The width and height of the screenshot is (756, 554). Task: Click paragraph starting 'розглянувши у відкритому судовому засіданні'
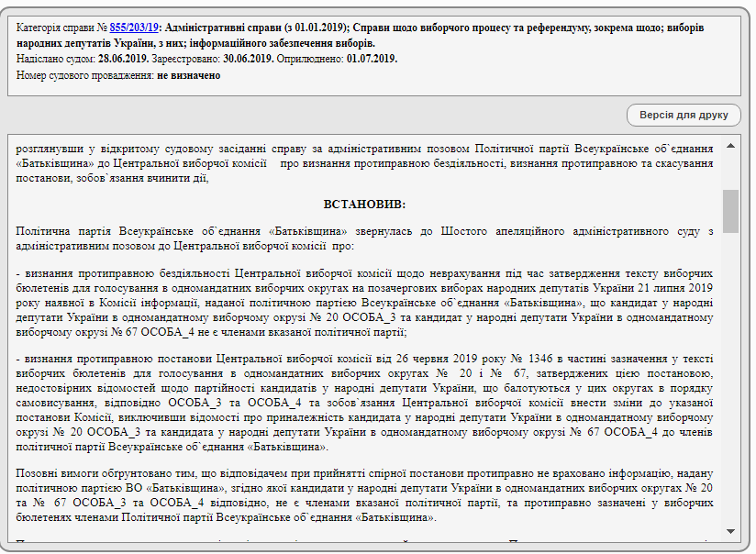tap(364, 163)
